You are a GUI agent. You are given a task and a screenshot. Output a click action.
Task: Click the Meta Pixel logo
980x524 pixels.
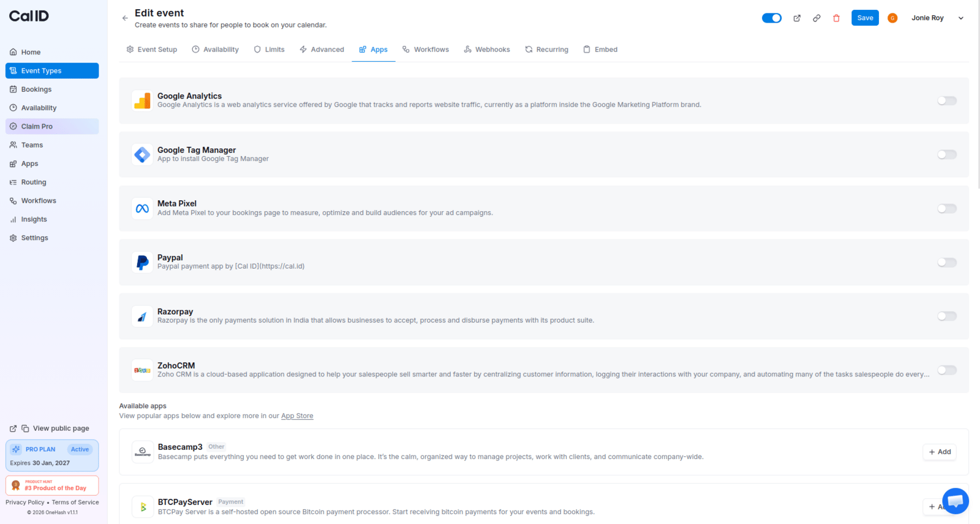142,208
